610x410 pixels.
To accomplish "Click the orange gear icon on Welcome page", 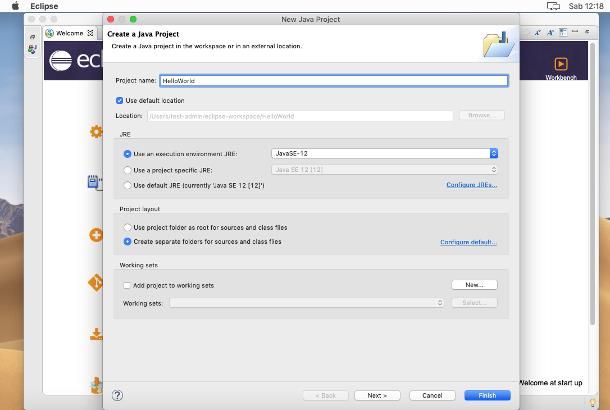I will click(x=96, y=132).
